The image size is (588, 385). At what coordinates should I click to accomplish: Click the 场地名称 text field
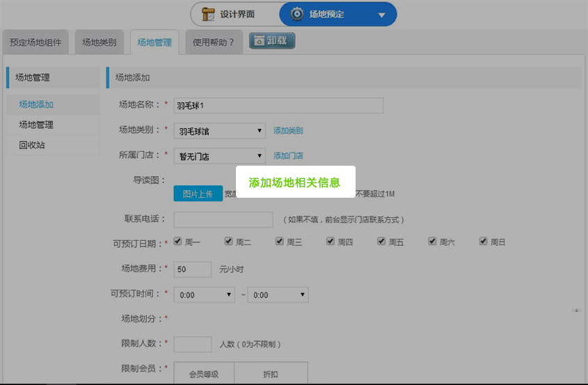coord(278,105)
